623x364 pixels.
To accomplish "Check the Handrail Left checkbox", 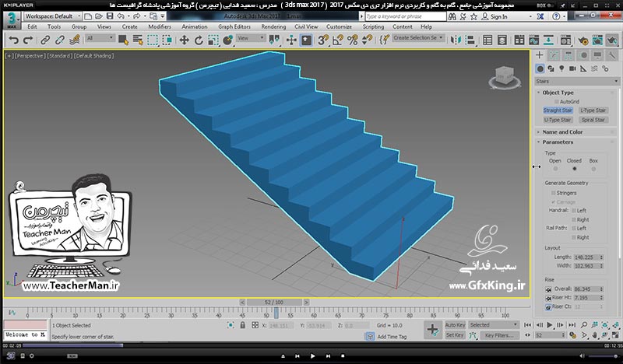I will click(574, 210).
